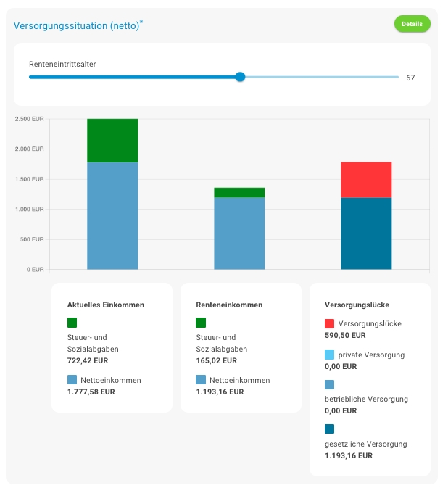The height and width of the screenshot is (488, 448).
Task: Click the green swatch under Renteneinkommen
Action: click(201, 323)
